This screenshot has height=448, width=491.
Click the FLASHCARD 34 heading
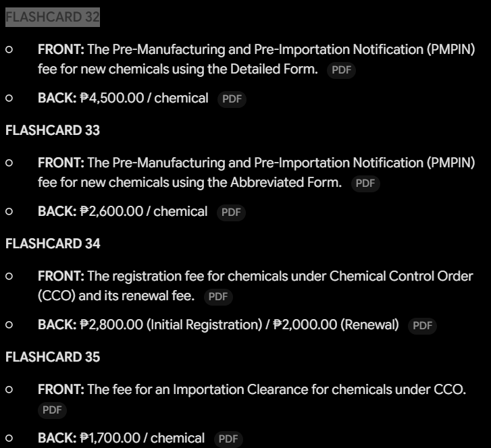coord(53,244)
